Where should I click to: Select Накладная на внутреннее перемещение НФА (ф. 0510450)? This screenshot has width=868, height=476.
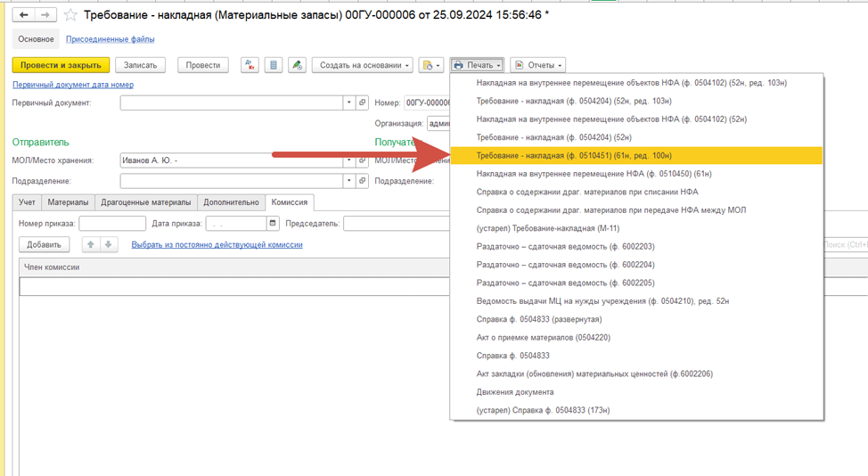(636, 174)
